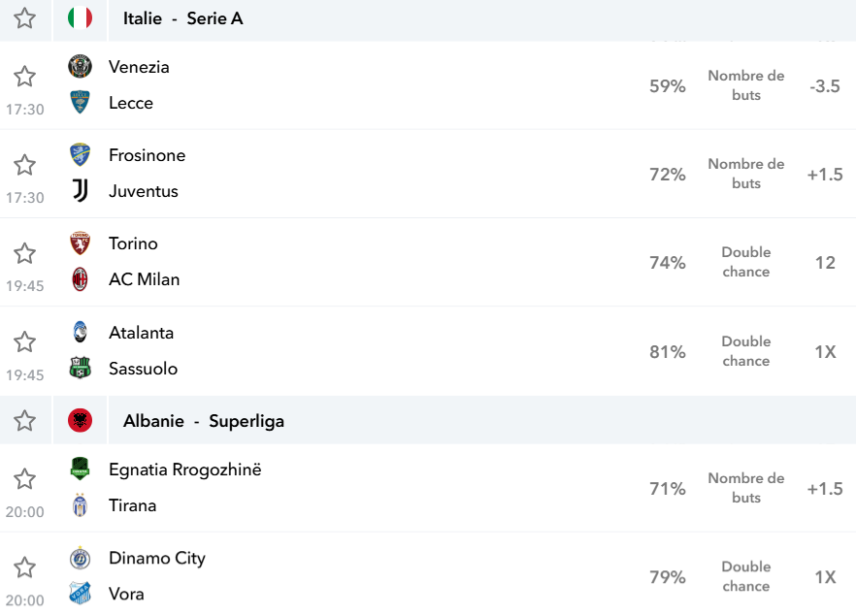This screenshot has height=616, width=856.
Task: Click the Atalanta club crest
Action: 81,332
